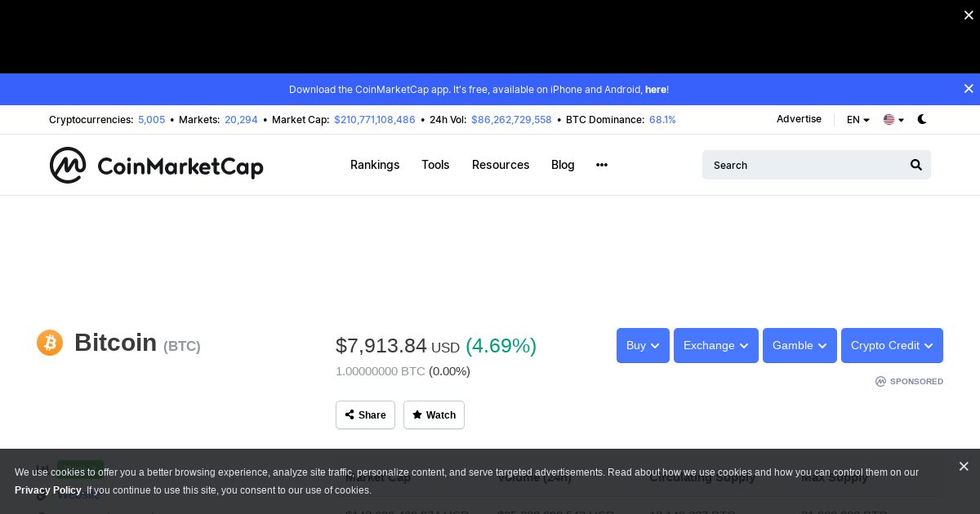Dismiss the cookie consent notice
980x514 pixels.
click(x=964, y=467)
